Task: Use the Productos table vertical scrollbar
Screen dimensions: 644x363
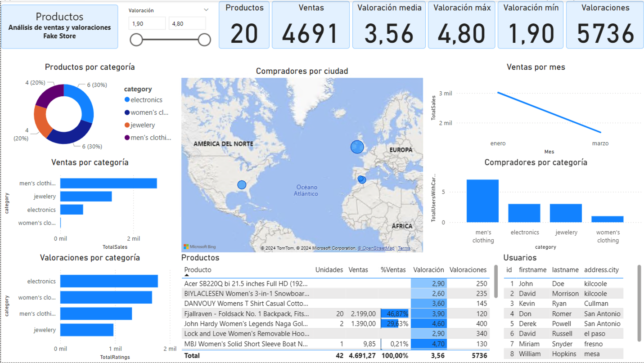Action: [x=495, y=281]
